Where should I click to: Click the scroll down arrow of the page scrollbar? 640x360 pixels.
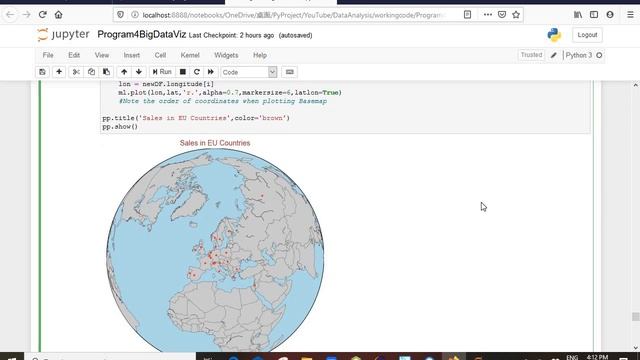(636, 348)
